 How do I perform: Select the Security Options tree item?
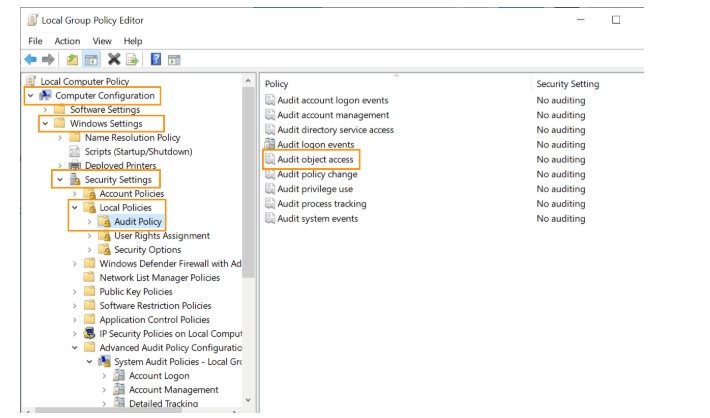148,250
